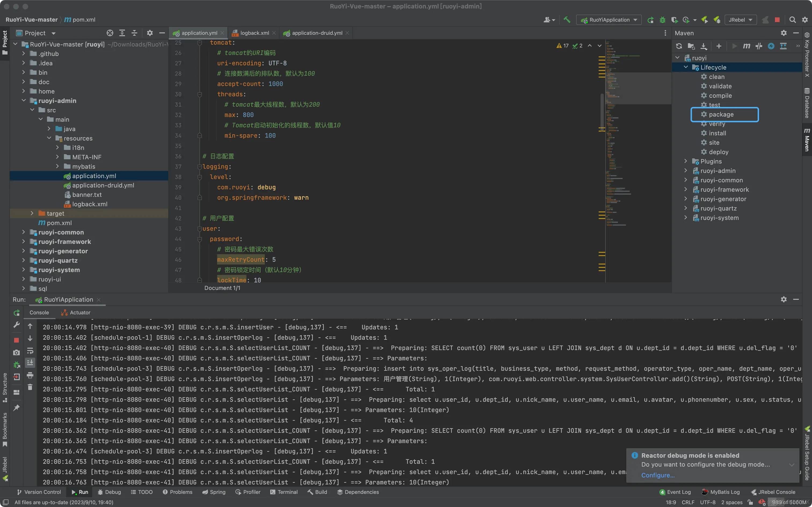The image size is (812, 507).
Task: Select the install goal under Lifecycle
Action: click(717, 133)
